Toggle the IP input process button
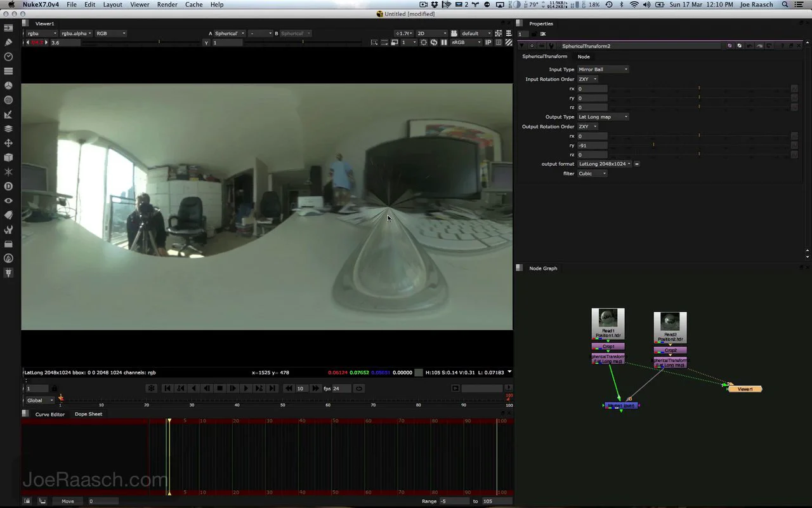This screenshot has width=812, height=508. click(488, 43)
